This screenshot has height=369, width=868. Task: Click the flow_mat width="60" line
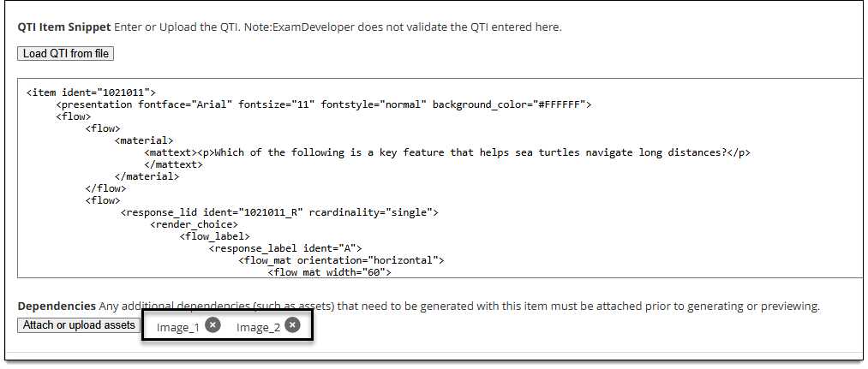[329, 272]
